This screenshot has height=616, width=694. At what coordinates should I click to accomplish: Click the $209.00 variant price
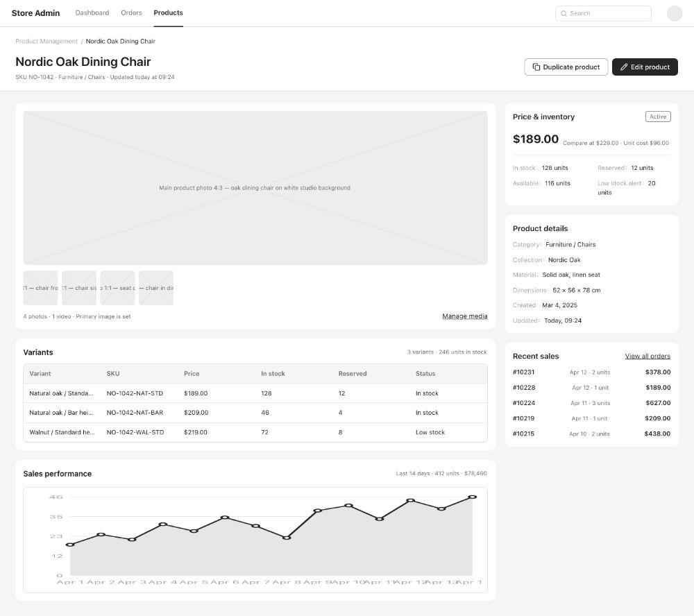tap(196, 413)
